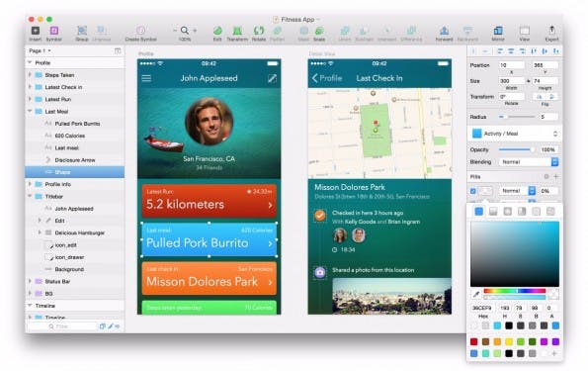
Task: Click the fill color preview swatch
Action: [485, 191]
